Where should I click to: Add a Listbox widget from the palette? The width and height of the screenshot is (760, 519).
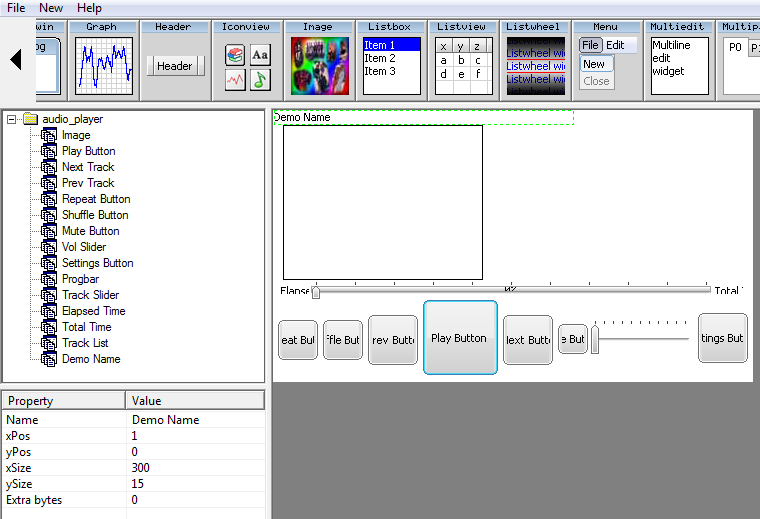[391, 65]
